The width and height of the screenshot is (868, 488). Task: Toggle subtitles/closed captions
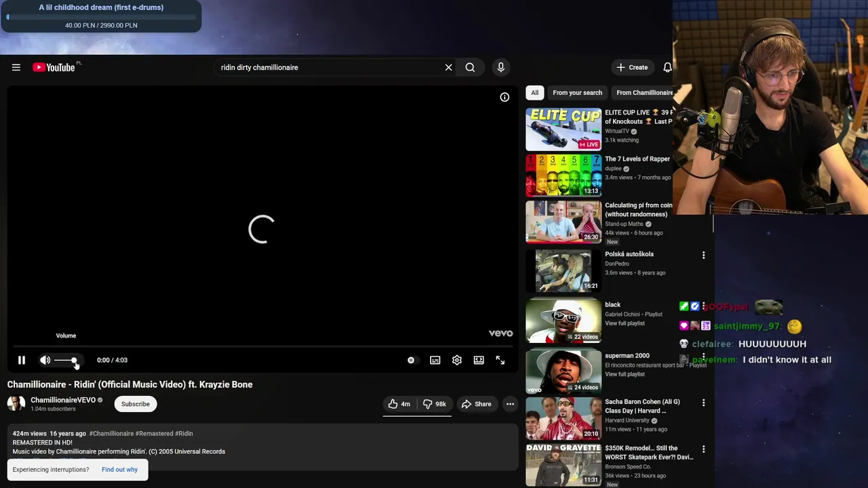point(435,360)
